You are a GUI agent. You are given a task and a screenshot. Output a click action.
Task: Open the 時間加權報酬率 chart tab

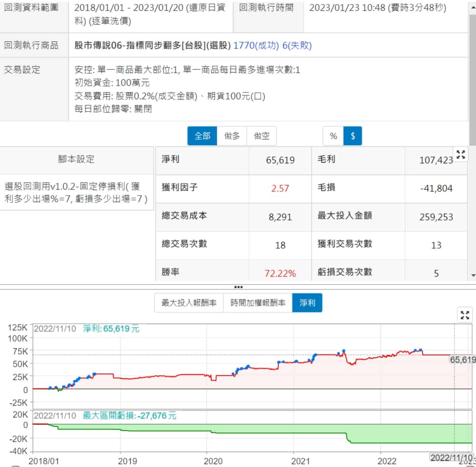coord(258,303)
